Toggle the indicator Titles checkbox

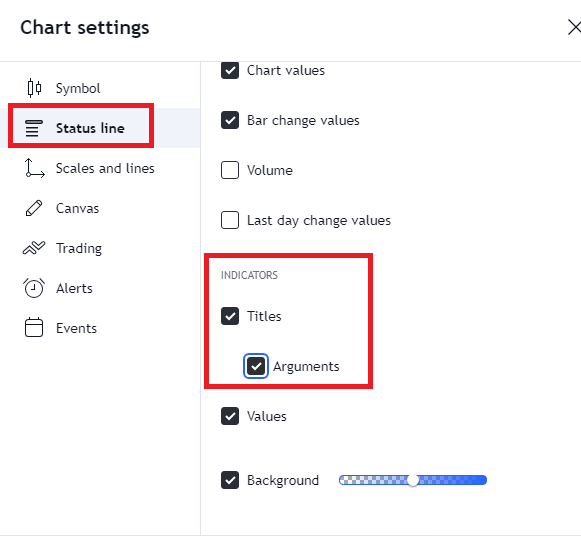pyautogui.click(x=230, y=316)
